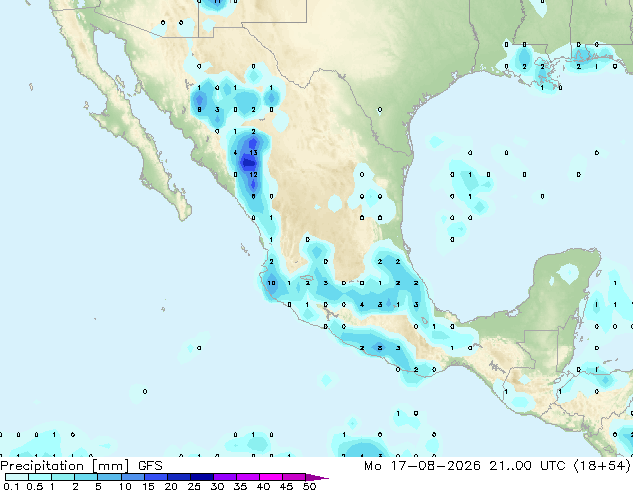The image size is (634, 490).
Task: Click the legend label "40"
Action: coord(263,486)
